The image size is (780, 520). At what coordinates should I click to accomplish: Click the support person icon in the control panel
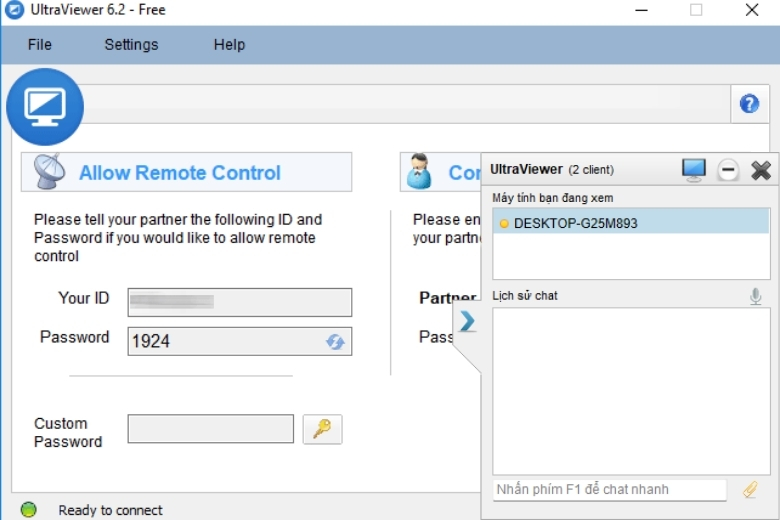pos(419,172)
